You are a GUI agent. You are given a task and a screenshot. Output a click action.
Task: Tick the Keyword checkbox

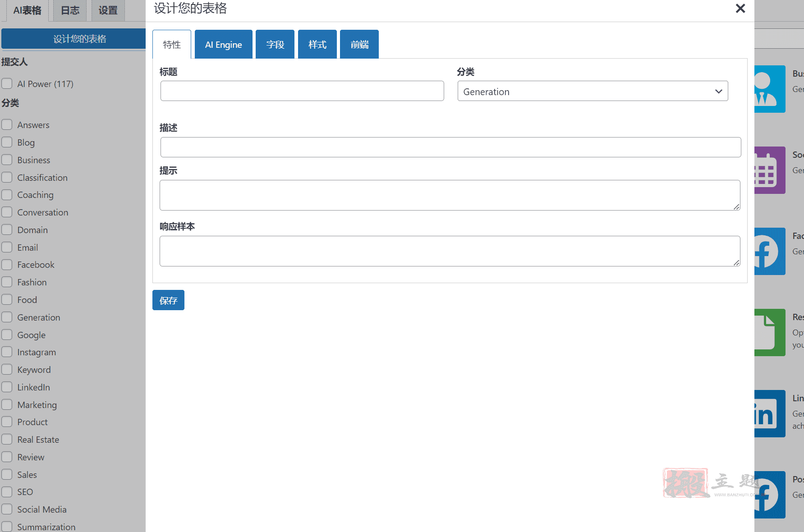[x=7, y=369]
